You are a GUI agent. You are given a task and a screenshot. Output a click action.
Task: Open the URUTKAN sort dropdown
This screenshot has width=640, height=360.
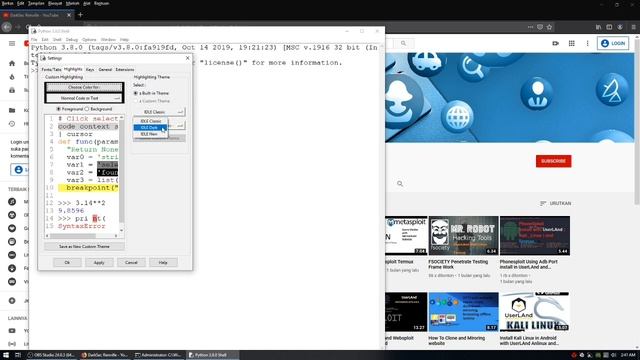coord(556,203)
